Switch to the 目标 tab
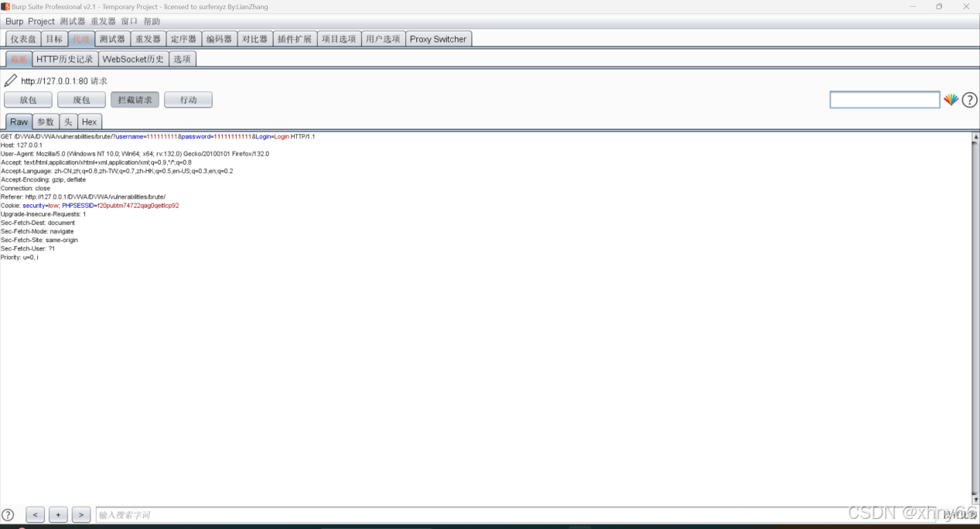This screenshot has height=529, width=980. (54, 39)
